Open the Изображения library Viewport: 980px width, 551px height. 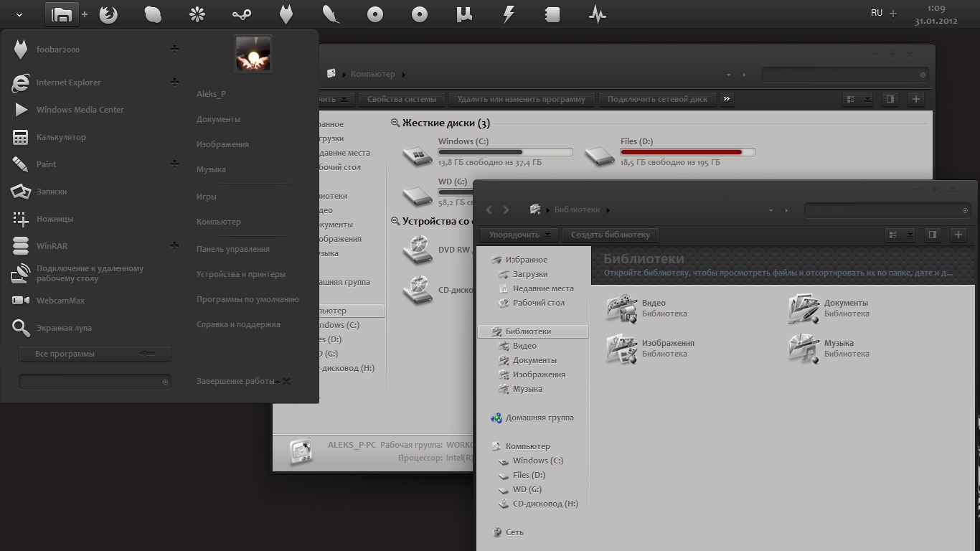click(x=622, y=348)
